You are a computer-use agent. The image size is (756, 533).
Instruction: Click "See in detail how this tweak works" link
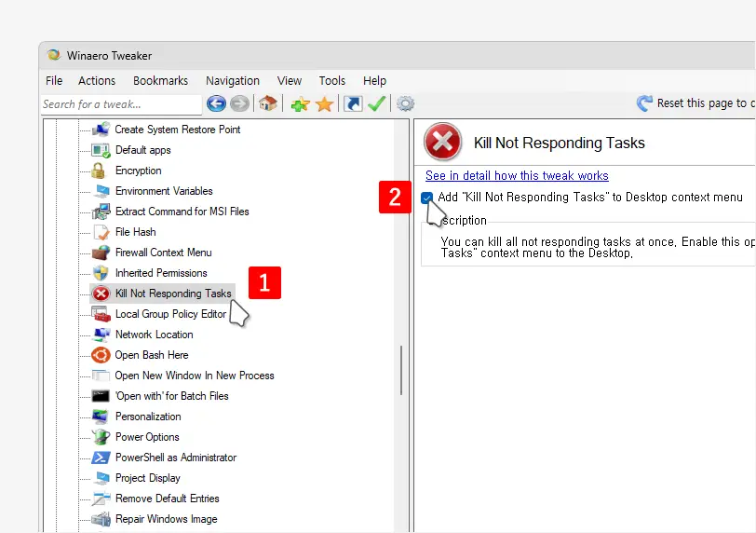click(517, 175)
